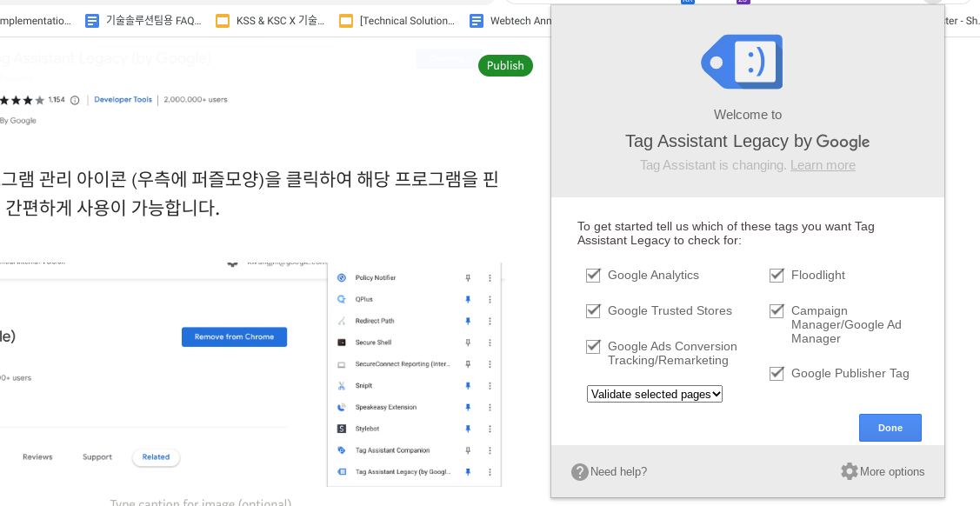
Task: Open QPlus three-dot menu
Action: (490, 299)
